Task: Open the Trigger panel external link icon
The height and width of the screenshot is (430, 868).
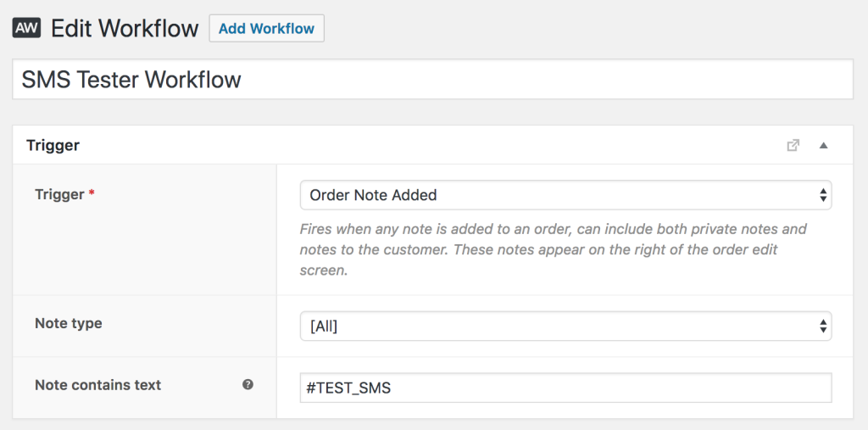Action: 793,145
